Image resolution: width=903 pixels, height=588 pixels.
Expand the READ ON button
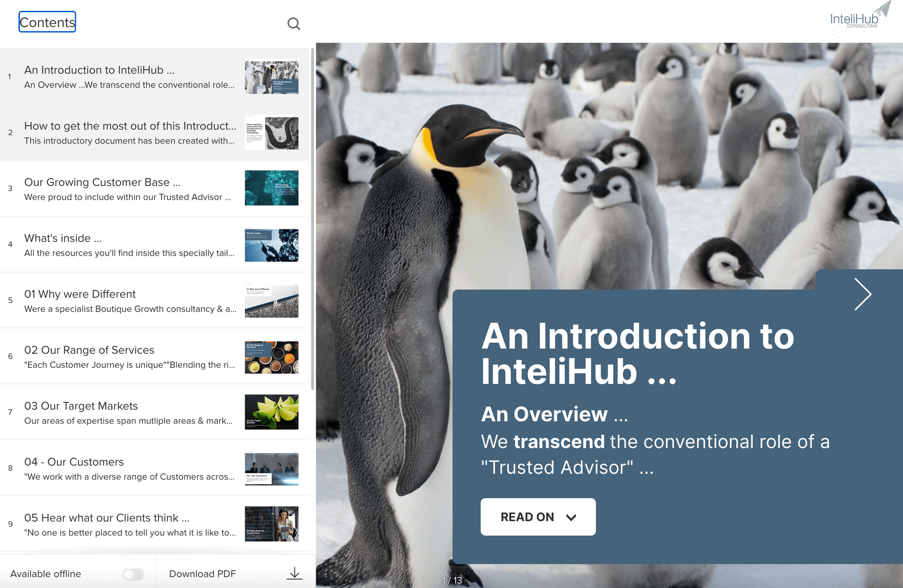(x=538, y=517)
